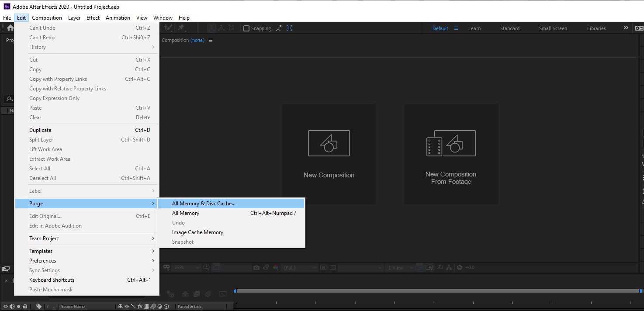644x311 pixels.
Task: Choose Duplicate in Edit menu
Action: tap(87, 130)
